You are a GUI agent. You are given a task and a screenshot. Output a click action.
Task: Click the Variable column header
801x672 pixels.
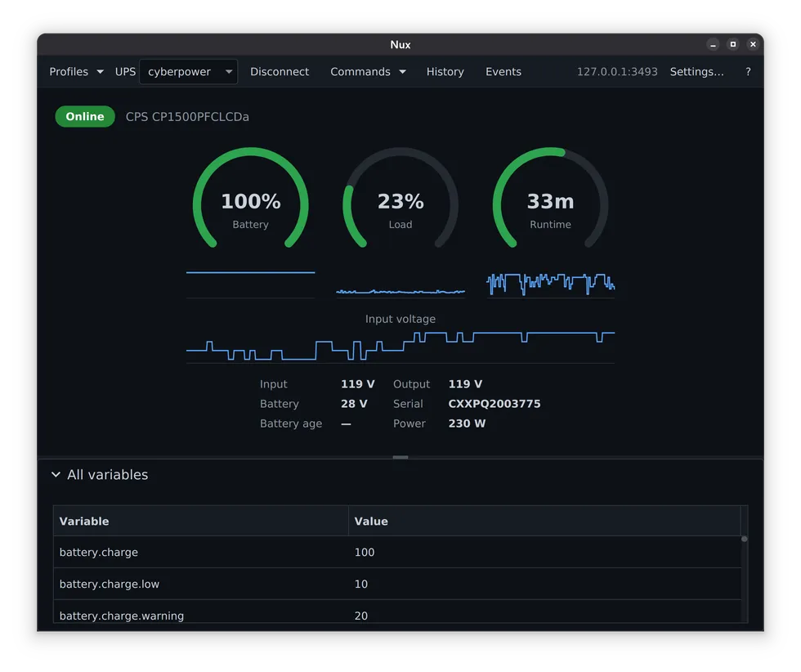[x=201, y=522]
